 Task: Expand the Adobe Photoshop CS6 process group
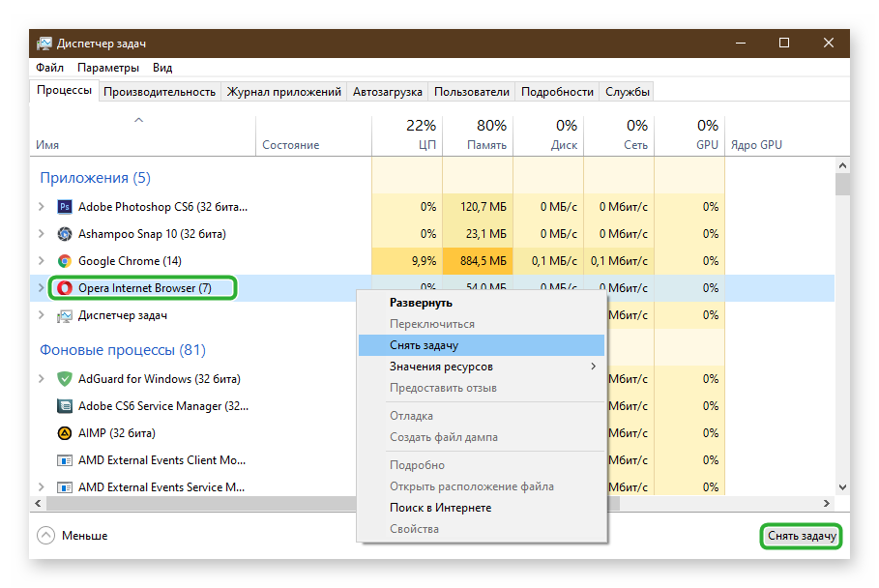pyautogui.click(x=41, y=207)
